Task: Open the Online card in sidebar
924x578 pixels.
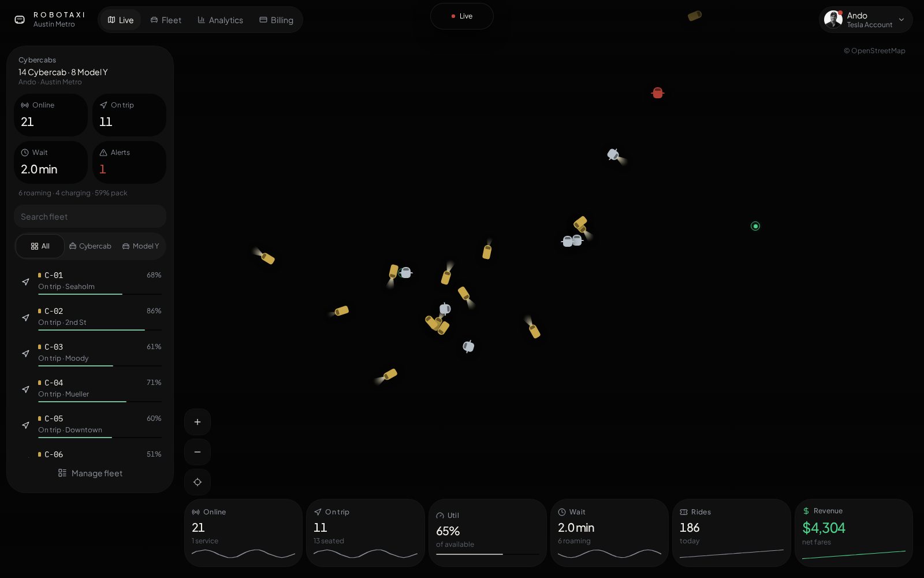Action: [51, 115]
